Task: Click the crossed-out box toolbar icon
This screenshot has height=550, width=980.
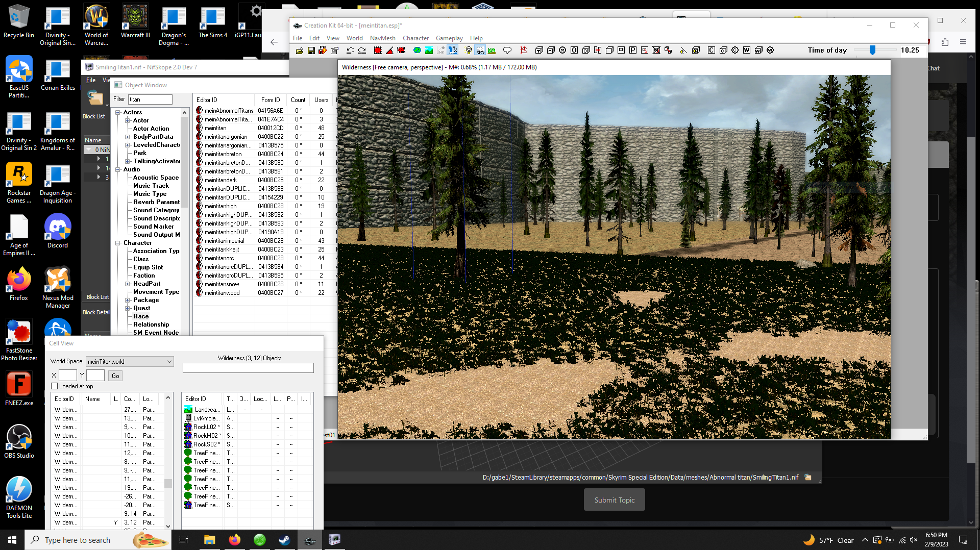Action: click(x=656, y=51)
